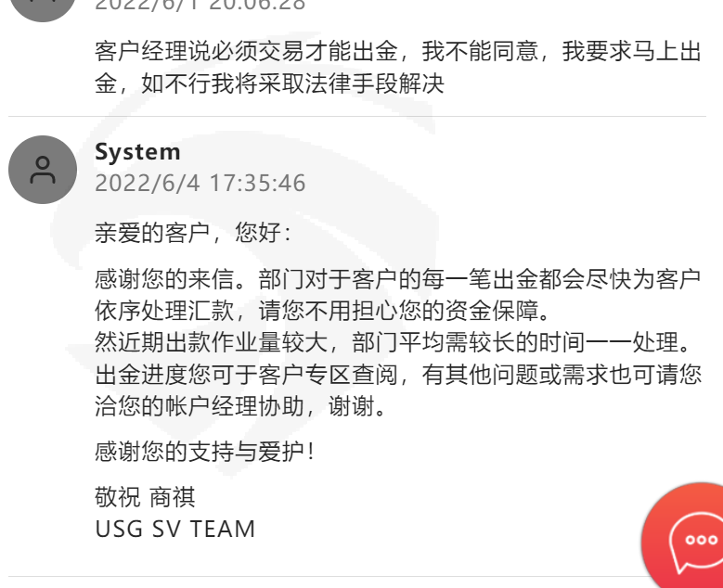Image resolution: width=723 pixels, height=588 pixels.
Task: Click the 2022/6/4 17:35:46 timestamp
Action: [200, 183]
